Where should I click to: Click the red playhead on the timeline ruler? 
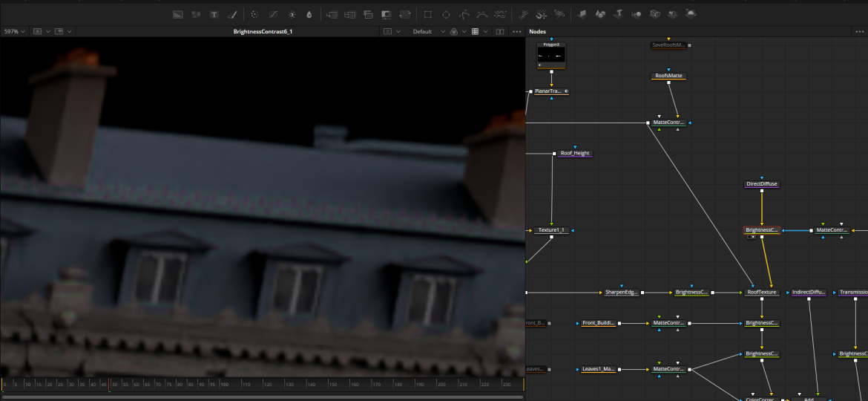[109, 384]
